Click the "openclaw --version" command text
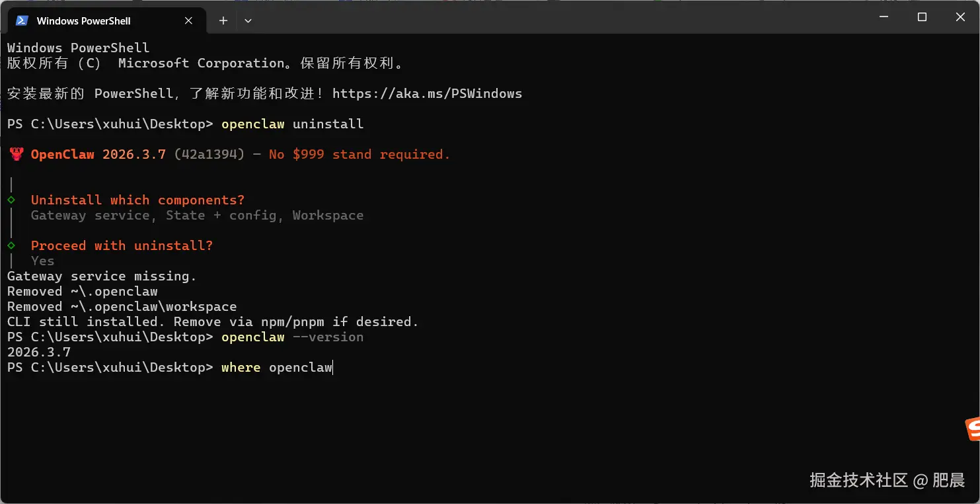Image resolution: width=980 pixels, height=504 pixels. tap(292, 337)
